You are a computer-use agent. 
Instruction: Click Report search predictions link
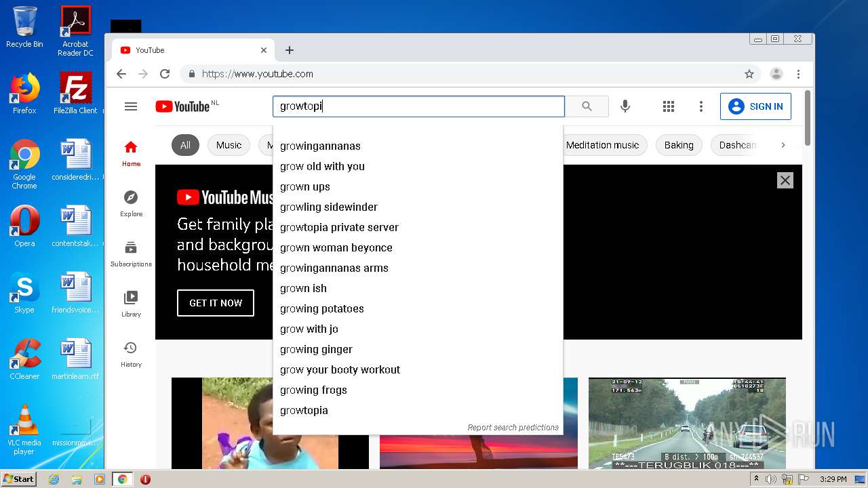[x=513, y=428]
